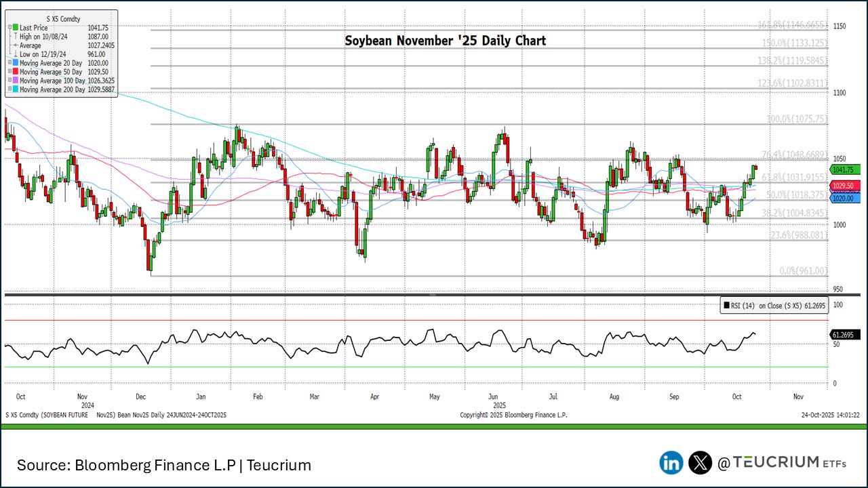
Task: Click the cyan 200 Day average swatch
Action: (16, 89)
